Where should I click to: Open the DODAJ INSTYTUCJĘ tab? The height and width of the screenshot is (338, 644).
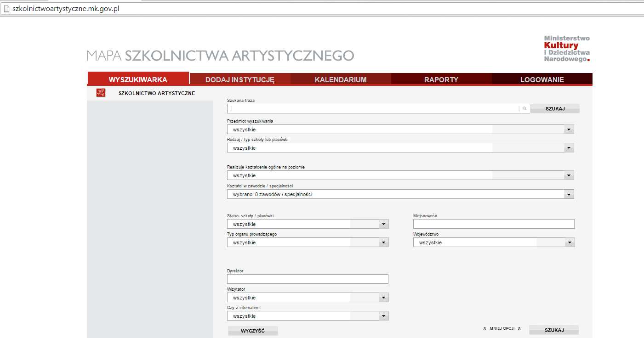tap(240, 79)
